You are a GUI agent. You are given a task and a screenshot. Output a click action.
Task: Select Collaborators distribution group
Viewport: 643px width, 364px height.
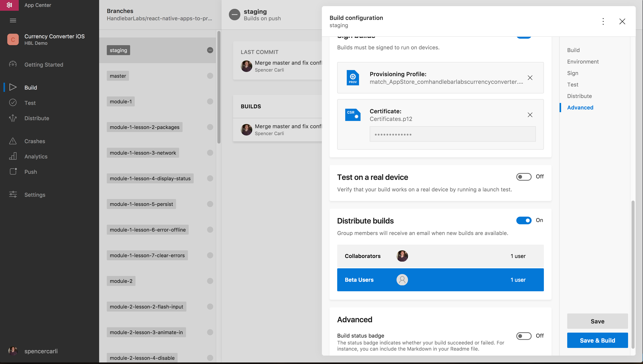pyautogui.click(x=440, y=256)
